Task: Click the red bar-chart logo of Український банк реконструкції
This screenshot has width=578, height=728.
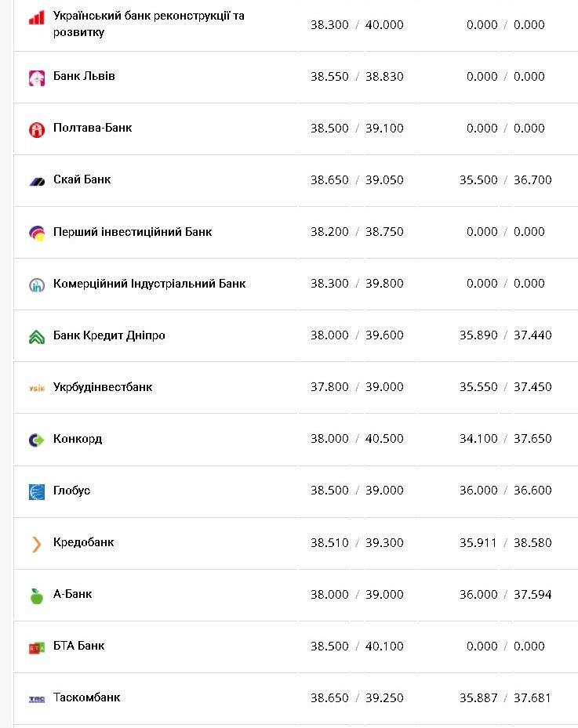Action: point(36,17)
